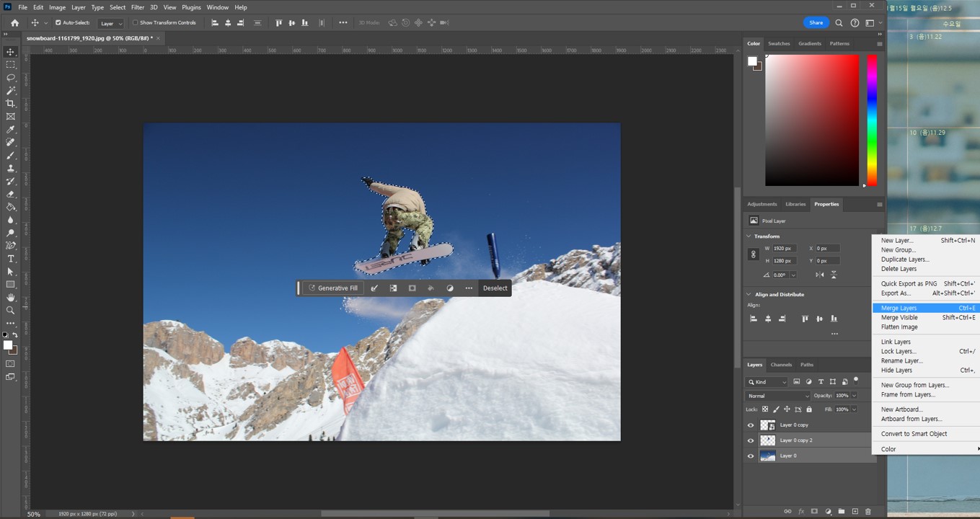Click the foreground color swatch in toolbar

click(8, 345)
